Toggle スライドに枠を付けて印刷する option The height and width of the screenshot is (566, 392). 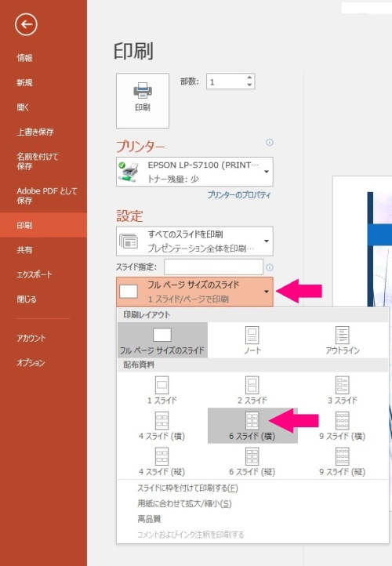pos(187,488)
